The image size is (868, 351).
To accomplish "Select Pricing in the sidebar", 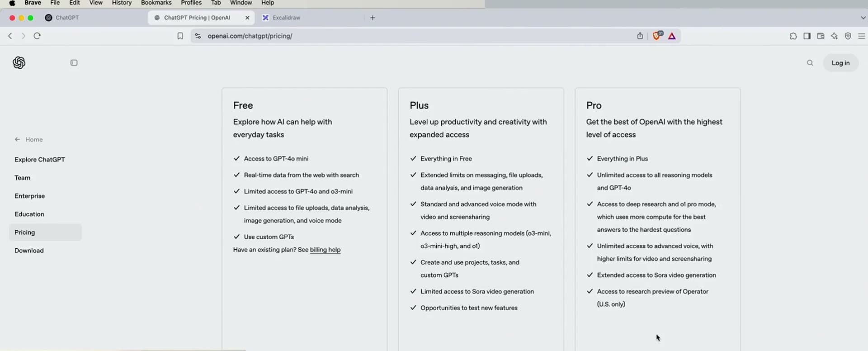I will click(x=45, y=232).
